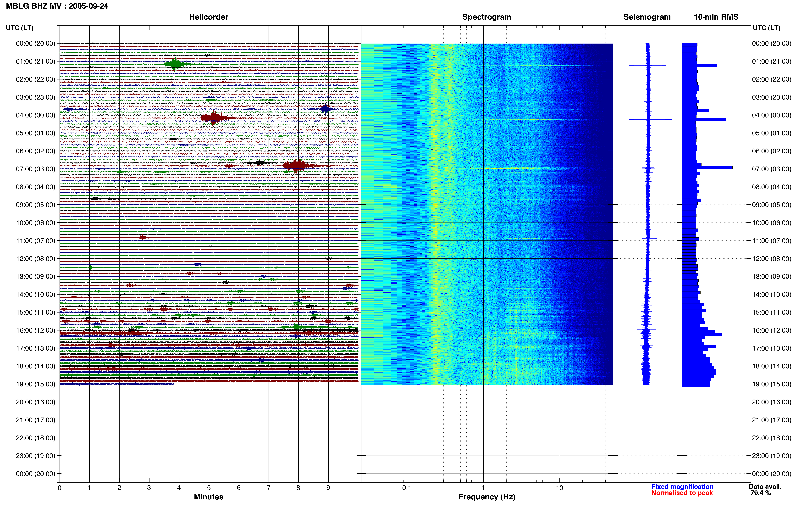Viewport: 812px width, 508px height.
Task: Click the '5' minutes axis tick label
Action: (209, 488)
